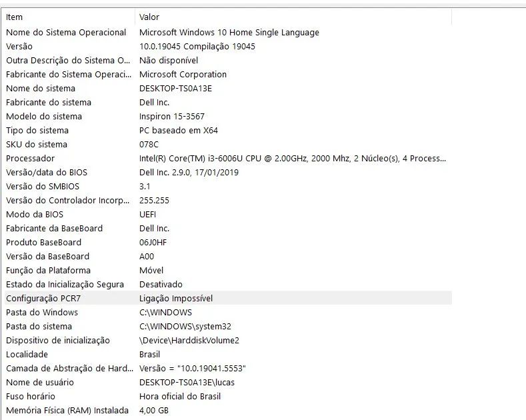This screenshot has height=420, width=526.
Task: Click the 'Não disponível' value
Action: (x=169, y=61)
